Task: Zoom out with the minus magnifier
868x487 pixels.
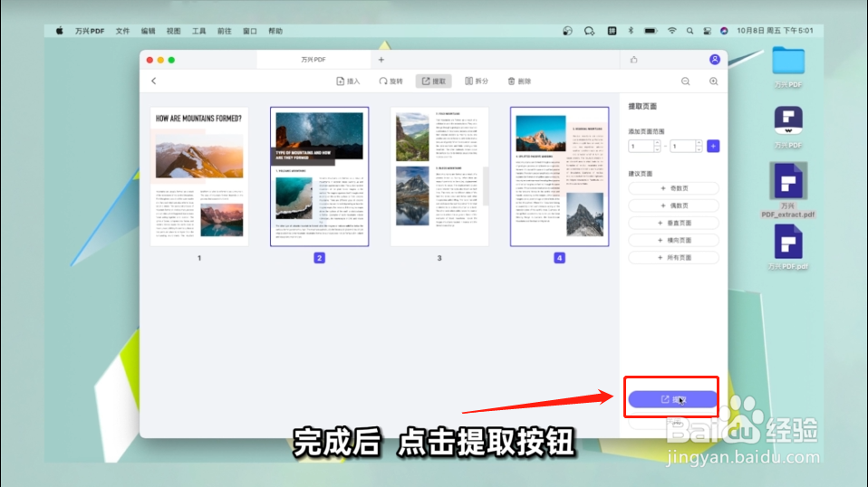Action: pyautogui.click(x=685, y=81)
